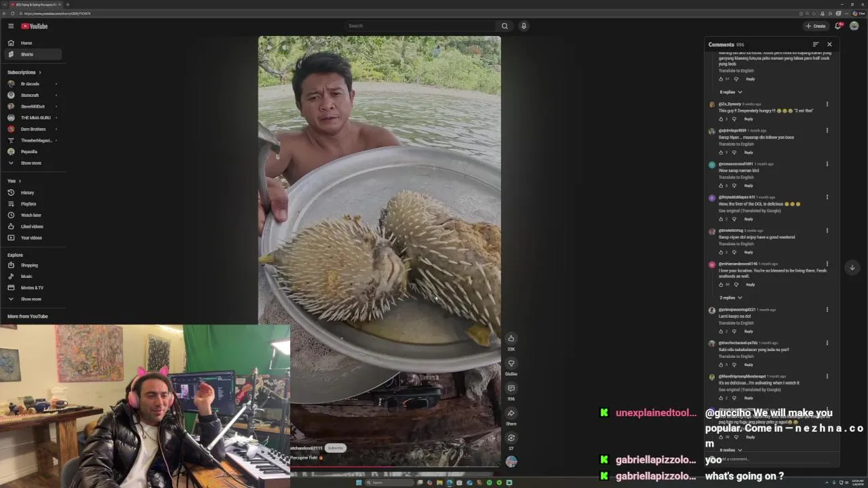
Task: Expand the 8 replies thread at top
Action: click(731, 92)
